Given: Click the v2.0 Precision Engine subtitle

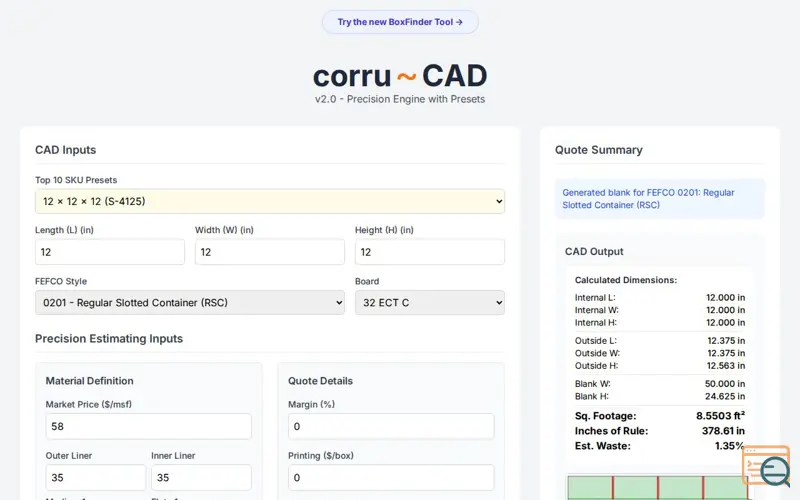Looking at the screenshot, I should click(x=400, y=99).
